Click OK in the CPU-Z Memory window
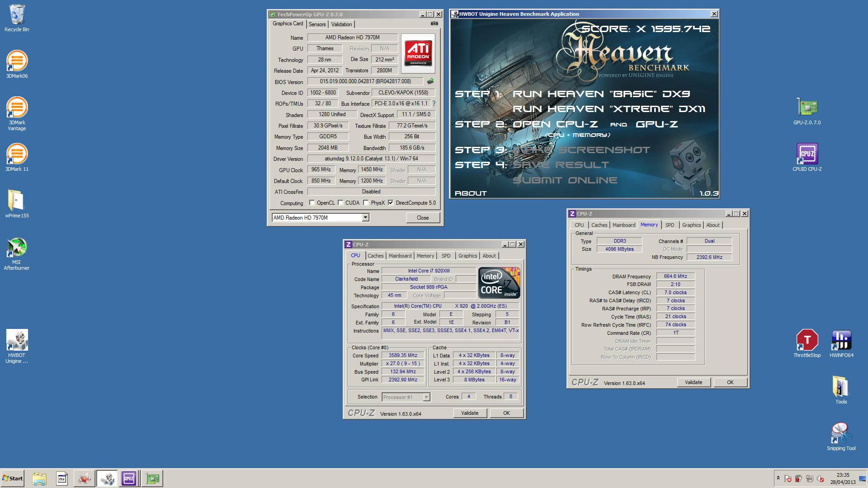Screen dimensions: 868x488 coord(730,382)
